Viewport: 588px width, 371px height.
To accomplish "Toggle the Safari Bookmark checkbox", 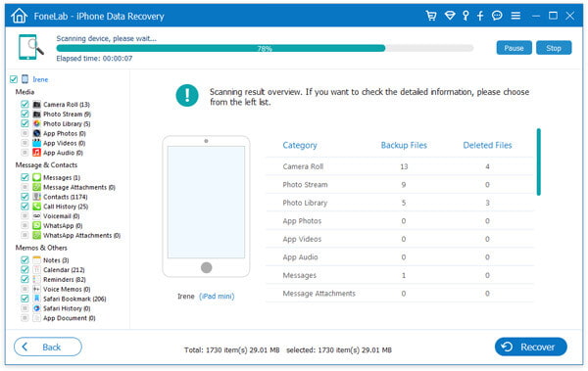I will click(x=24, y=299).
